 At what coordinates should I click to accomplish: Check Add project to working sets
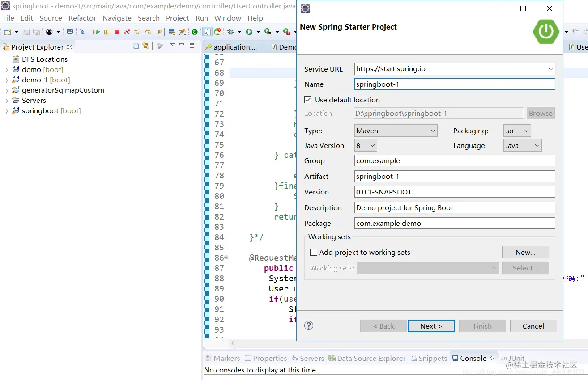click(314, 252)
